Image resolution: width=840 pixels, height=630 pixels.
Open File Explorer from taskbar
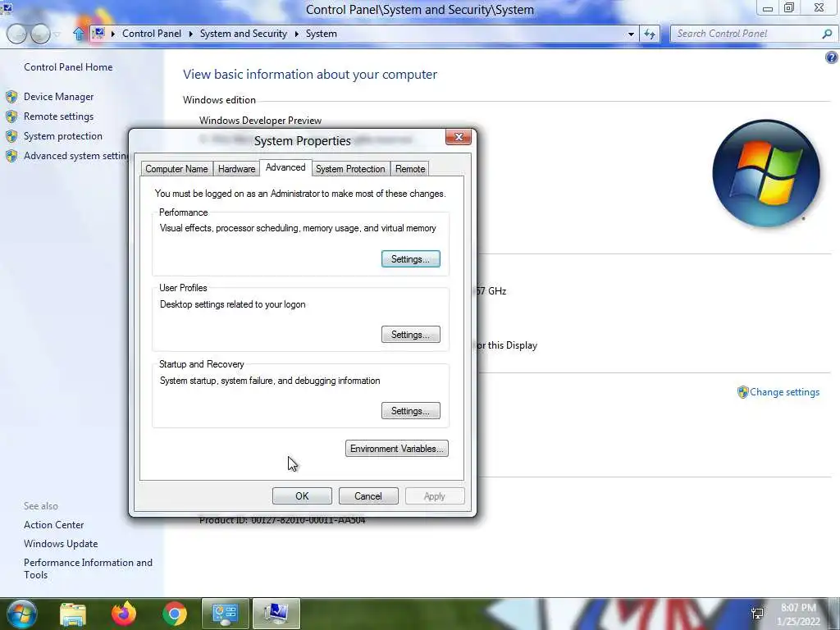(x=73, y=614)
